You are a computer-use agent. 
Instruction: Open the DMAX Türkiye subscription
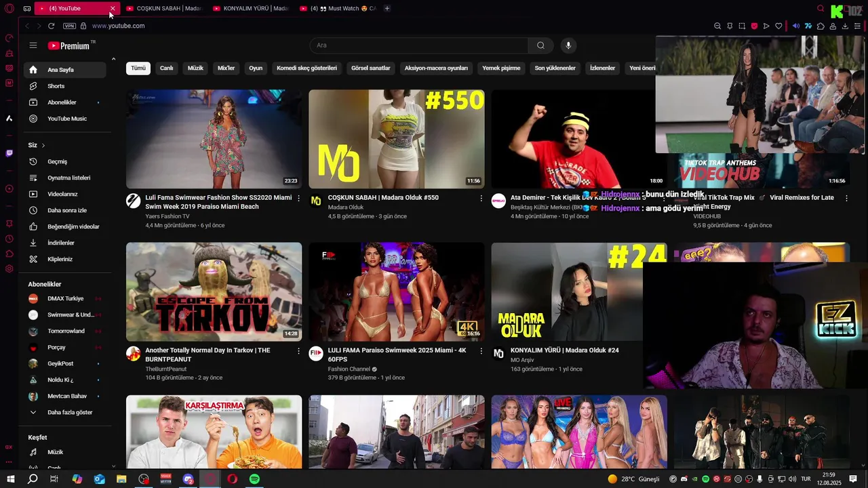[x=64, y=298]
